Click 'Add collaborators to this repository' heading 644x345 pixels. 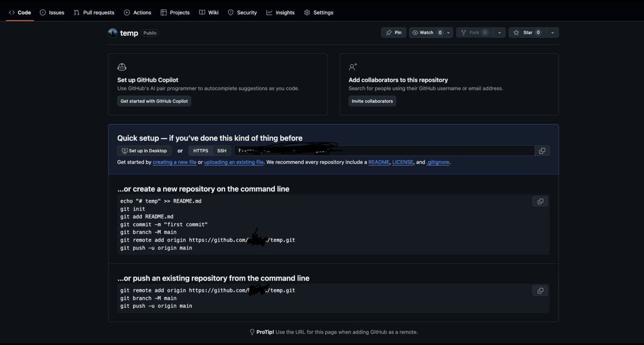tap(398, 80)
